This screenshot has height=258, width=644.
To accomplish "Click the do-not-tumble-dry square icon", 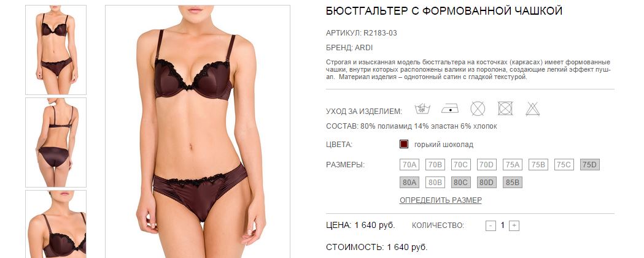I will 505,108.
